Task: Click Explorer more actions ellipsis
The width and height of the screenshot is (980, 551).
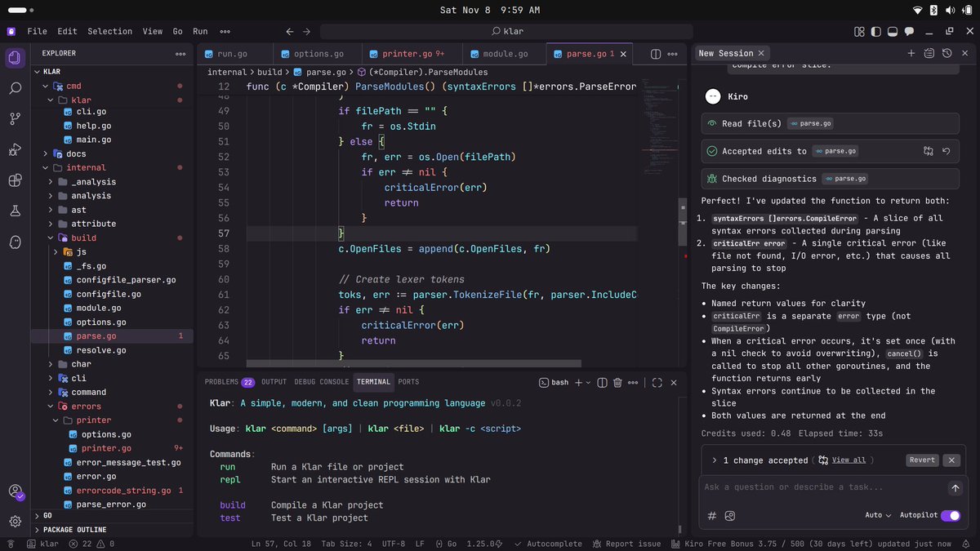Action: coord(180,53)
